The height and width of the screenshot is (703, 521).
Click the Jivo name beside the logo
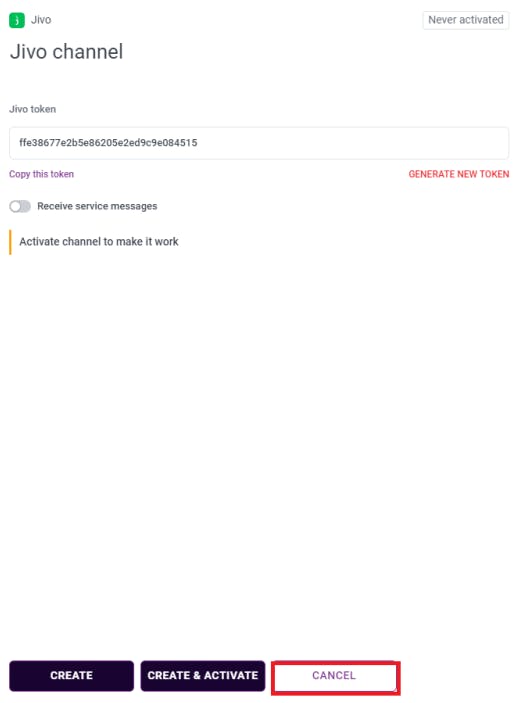(41, 20)
